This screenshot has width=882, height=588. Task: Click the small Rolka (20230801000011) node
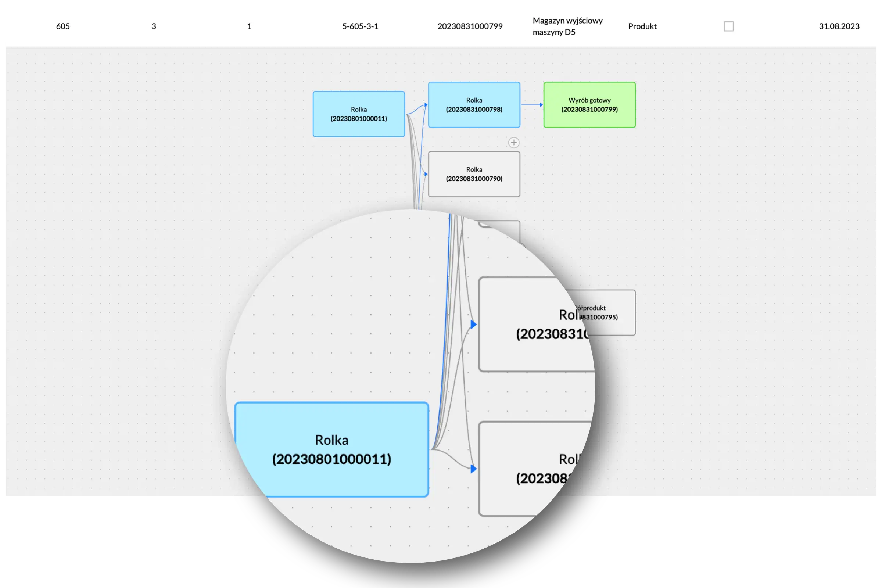(x=359, y=114)
